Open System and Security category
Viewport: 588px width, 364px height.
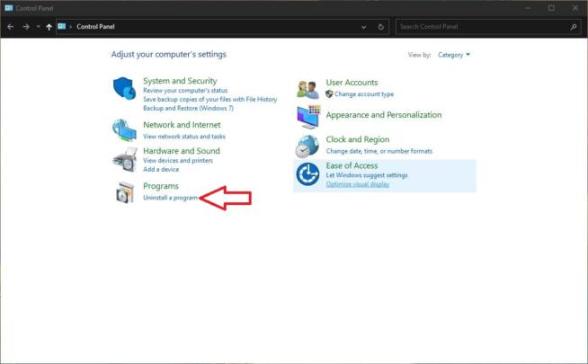pyautogui.click(x=180, y=81)
